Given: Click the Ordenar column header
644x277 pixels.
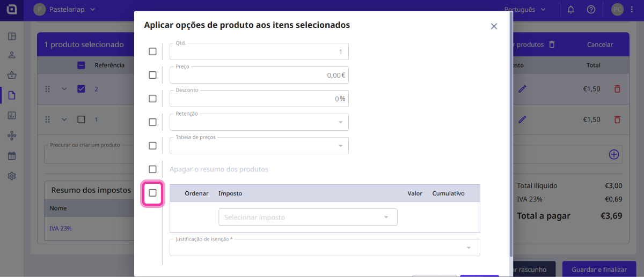Looking at the screenshot, I should coord(196,193).
